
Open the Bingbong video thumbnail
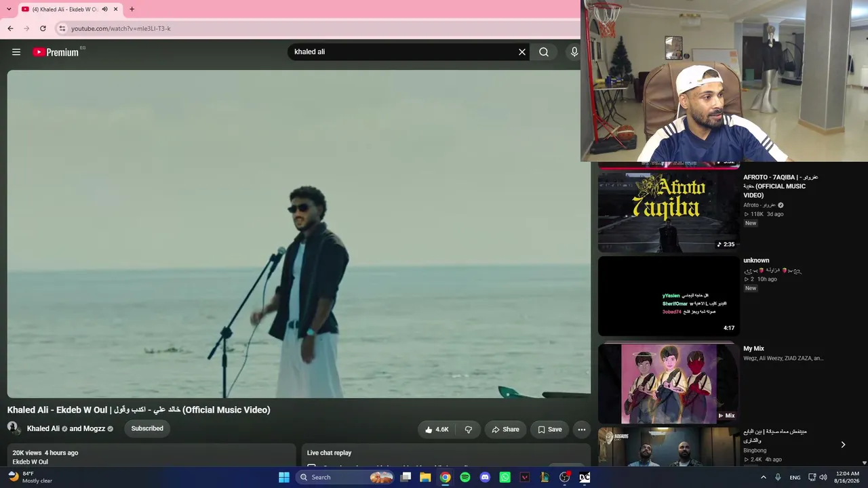[668, 447]
